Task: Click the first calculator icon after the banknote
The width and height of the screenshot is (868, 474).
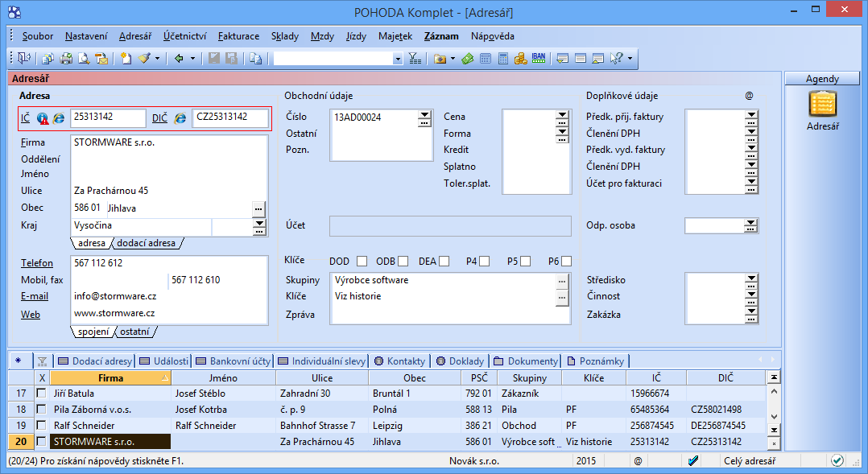Action: [x=486, y=58]
